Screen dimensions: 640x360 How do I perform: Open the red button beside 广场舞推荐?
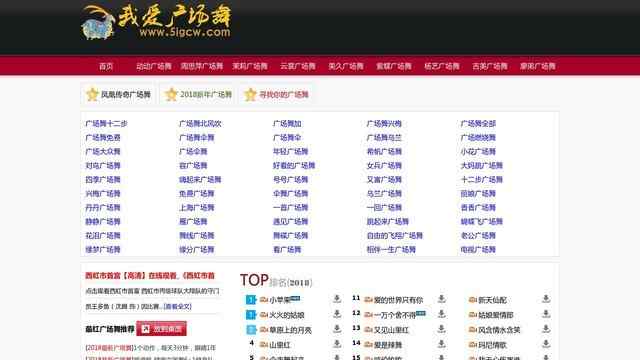161,329
